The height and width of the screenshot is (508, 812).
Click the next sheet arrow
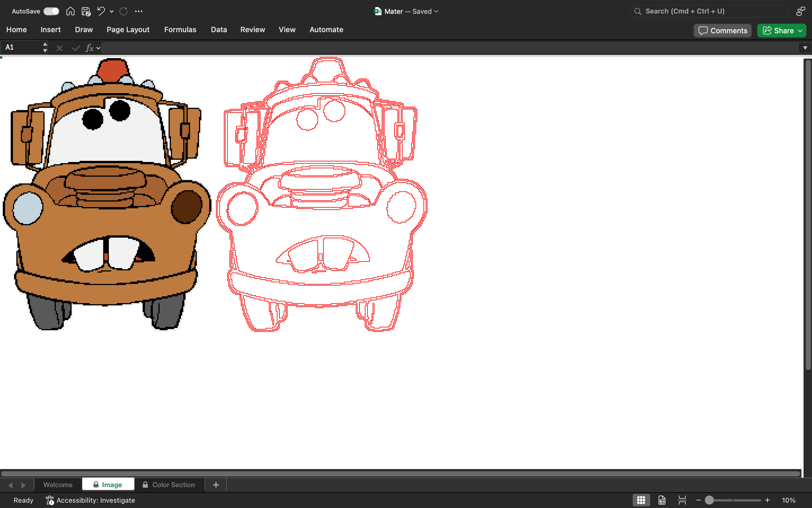coord(23,485)
